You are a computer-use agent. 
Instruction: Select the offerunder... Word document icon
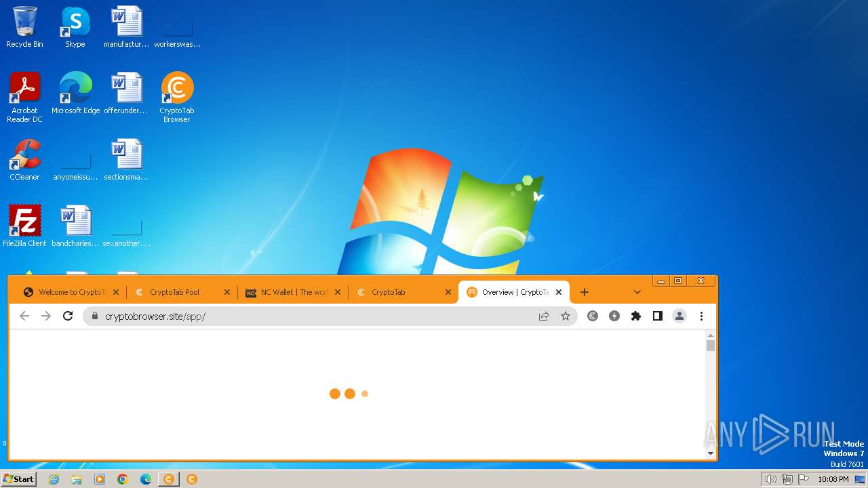pyautogui.click(x=126, y=93)
